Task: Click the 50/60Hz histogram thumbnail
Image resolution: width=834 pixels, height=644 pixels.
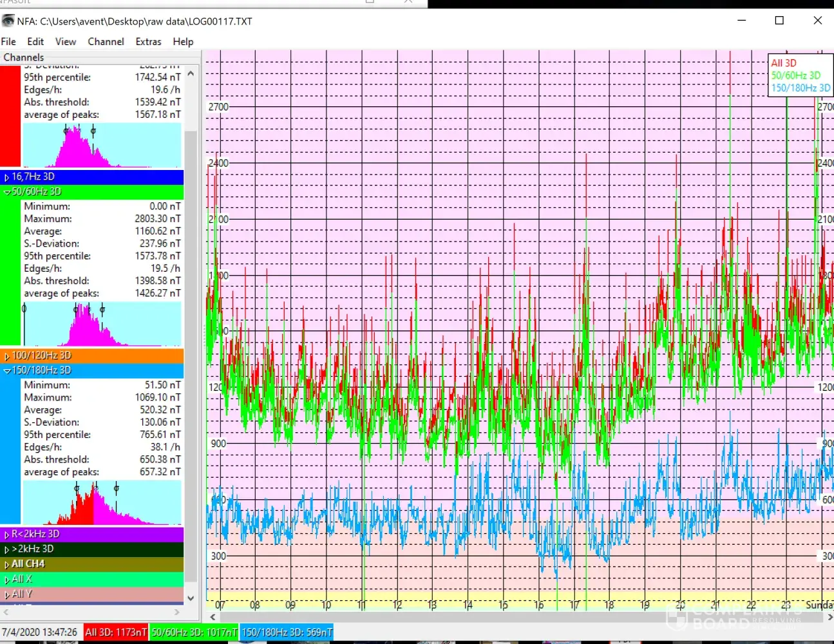Action: click(102, 324)
